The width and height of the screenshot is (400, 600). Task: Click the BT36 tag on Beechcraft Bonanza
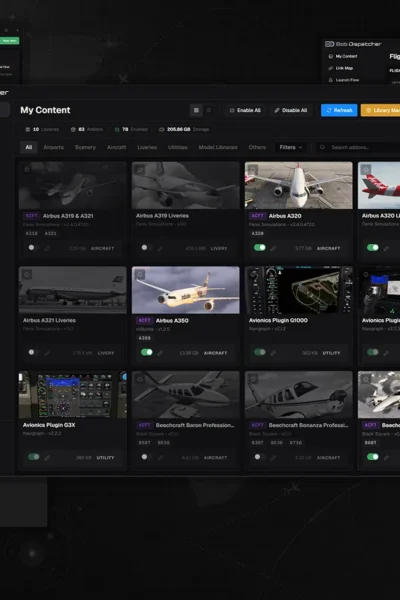click(296, 443)
